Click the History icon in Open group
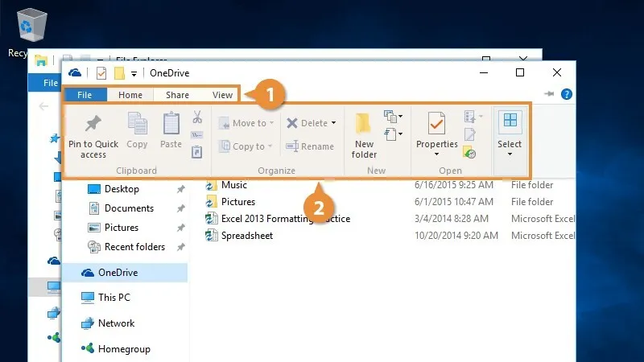Viewport: 644px width, 362px height. pos(469,152)
